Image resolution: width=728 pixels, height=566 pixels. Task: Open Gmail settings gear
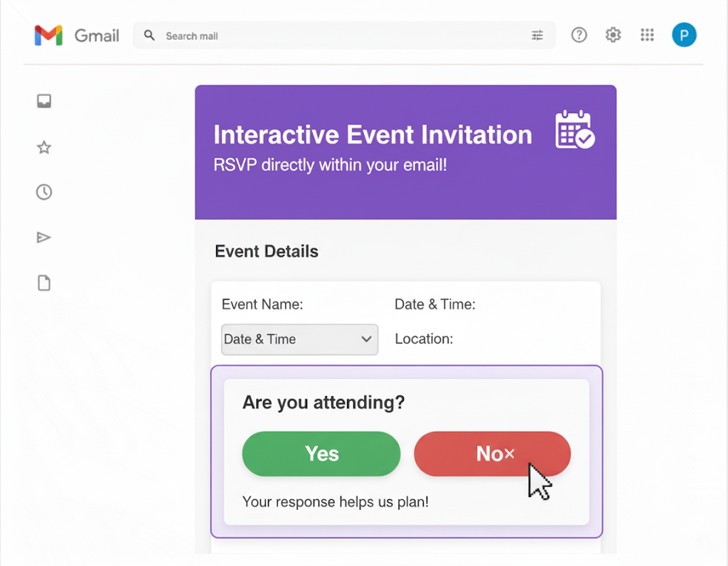tap(613, 35)
